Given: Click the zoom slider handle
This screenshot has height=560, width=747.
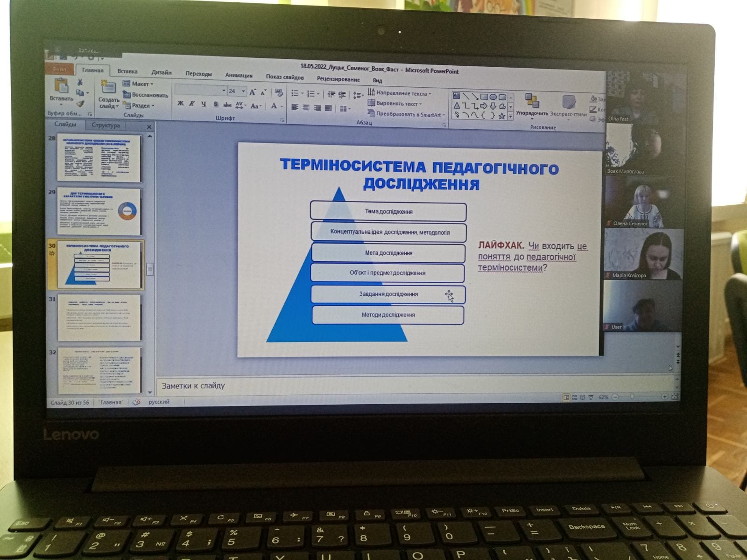Looking at the screenshot, I should tap(632, 397).
